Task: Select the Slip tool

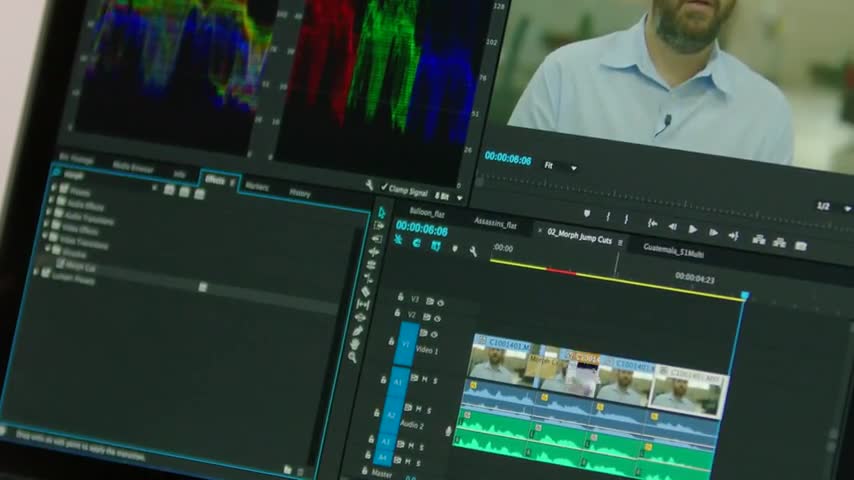Action: point(363,305)
